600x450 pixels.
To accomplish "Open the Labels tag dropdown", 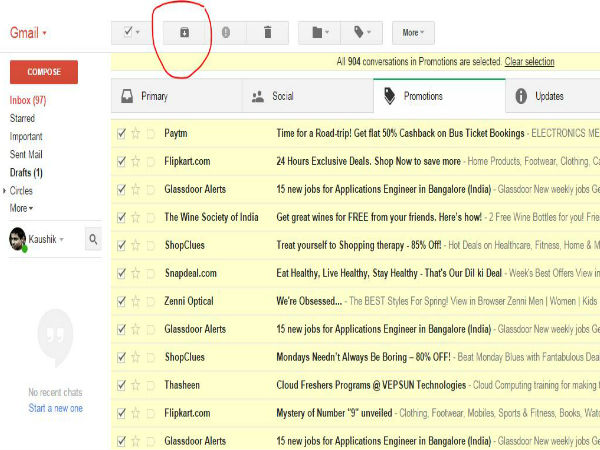I will [x=362, y=33].
